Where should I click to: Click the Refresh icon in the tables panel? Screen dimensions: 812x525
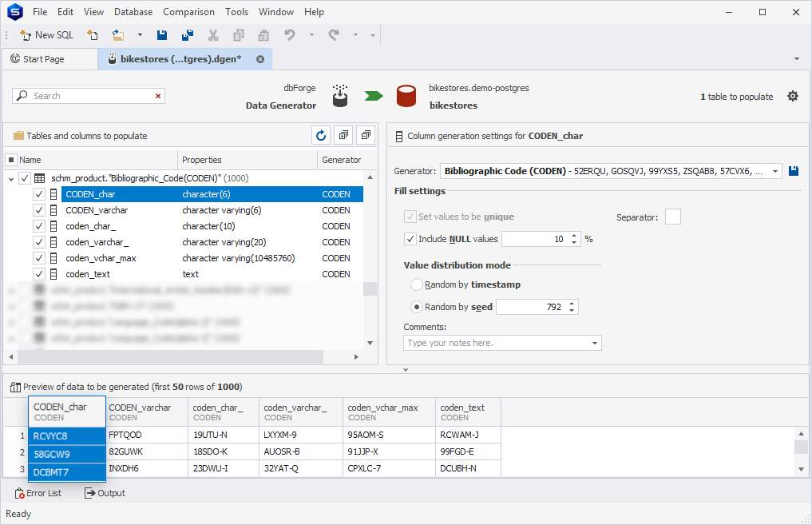point(321,136)
